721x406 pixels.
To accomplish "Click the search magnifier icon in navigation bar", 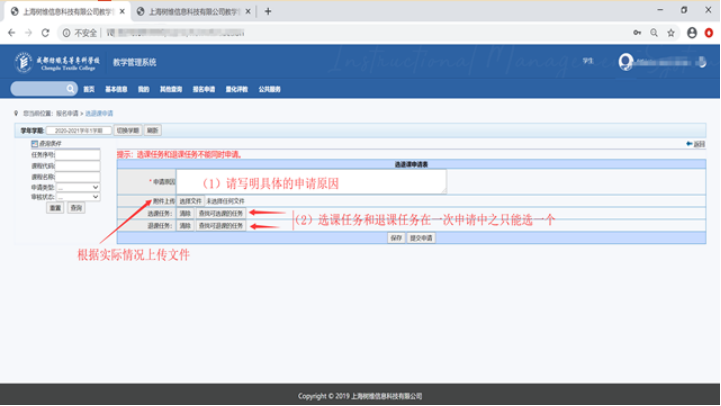I will click(x=71, y=89).
